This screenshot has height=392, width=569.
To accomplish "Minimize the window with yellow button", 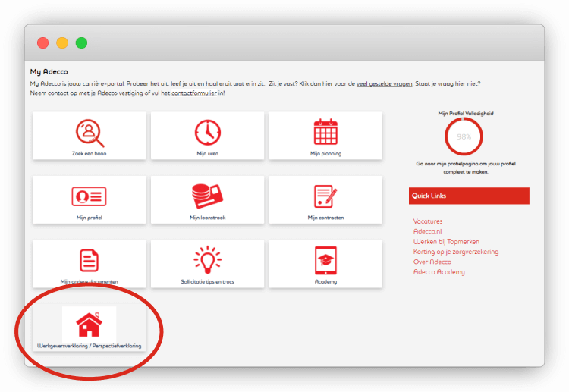I will coord(62,42).
